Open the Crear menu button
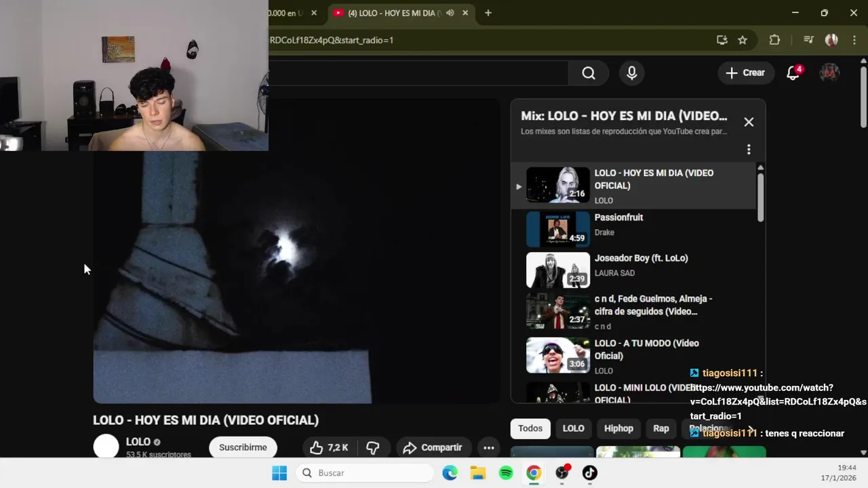This screenshot has height=488, width=868. coord(745,73)
